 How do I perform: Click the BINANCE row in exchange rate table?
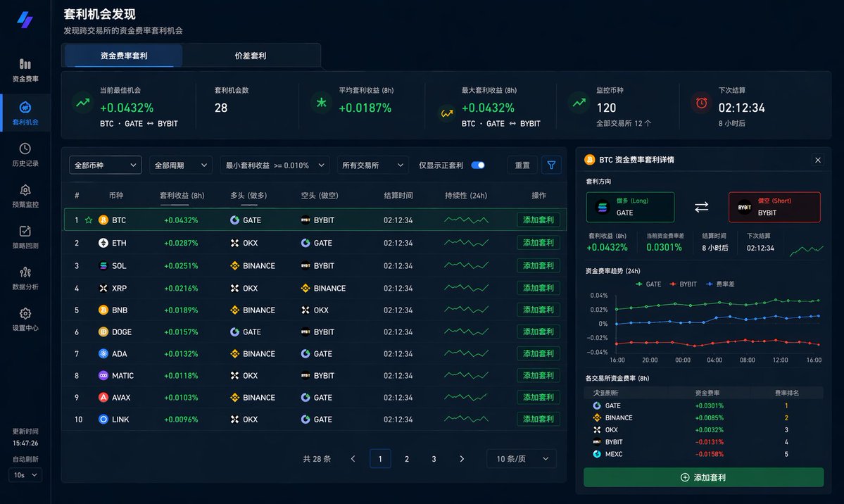tap(703, 418)
